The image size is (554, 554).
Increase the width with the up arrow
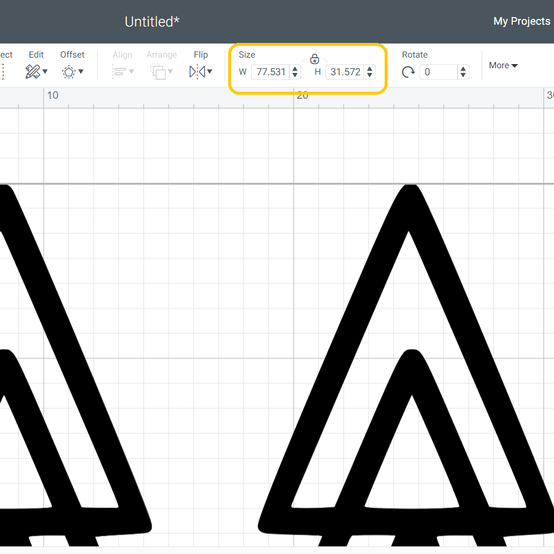tap(295, 69)
